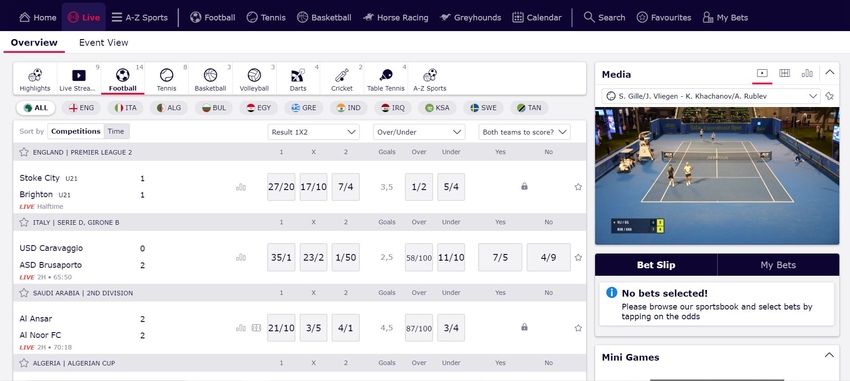Favourite the Algeria Algerian Cup competition

[24, 363]
